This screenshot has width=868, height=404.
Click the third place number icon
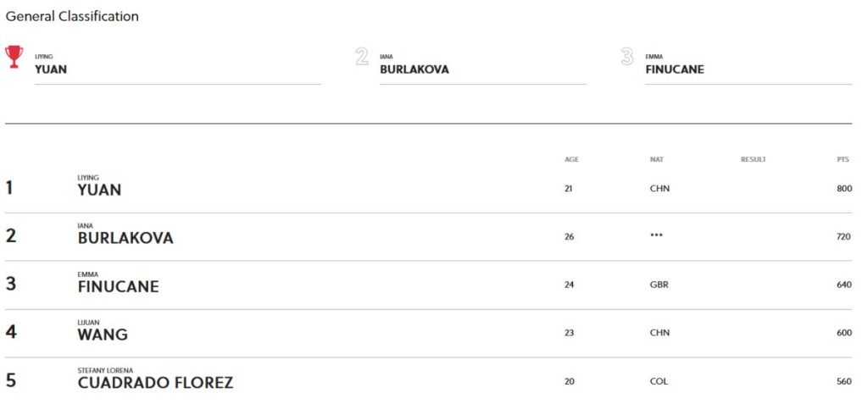pos(627,57)
